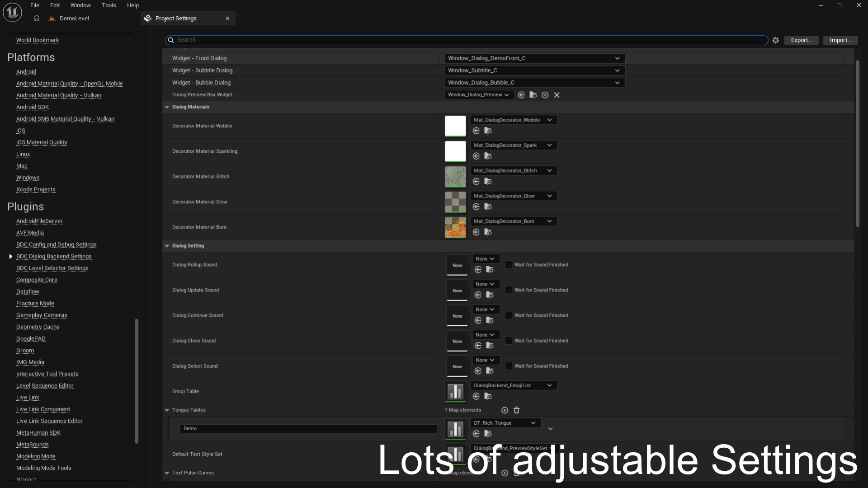Click the settings gear next to the search box

click(776, 40)
